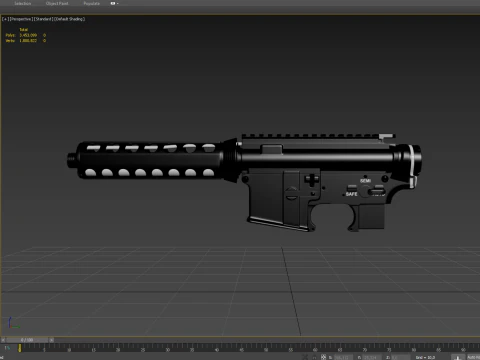Click the Grid = 10.0 status text
Image resolution: width=480 pixels, height=360 pixels.
click(x=425, y=357)
